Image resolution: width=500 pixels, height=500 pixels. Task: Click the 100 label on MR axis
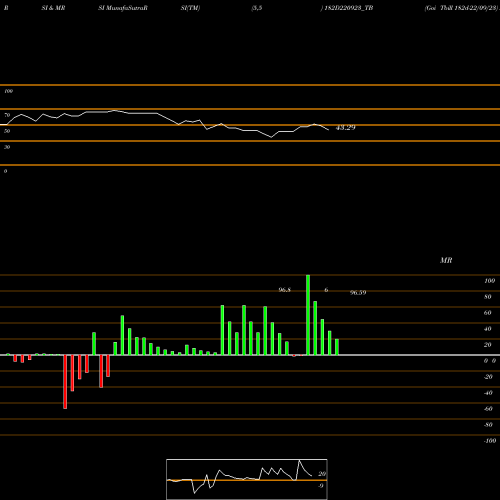489,281
